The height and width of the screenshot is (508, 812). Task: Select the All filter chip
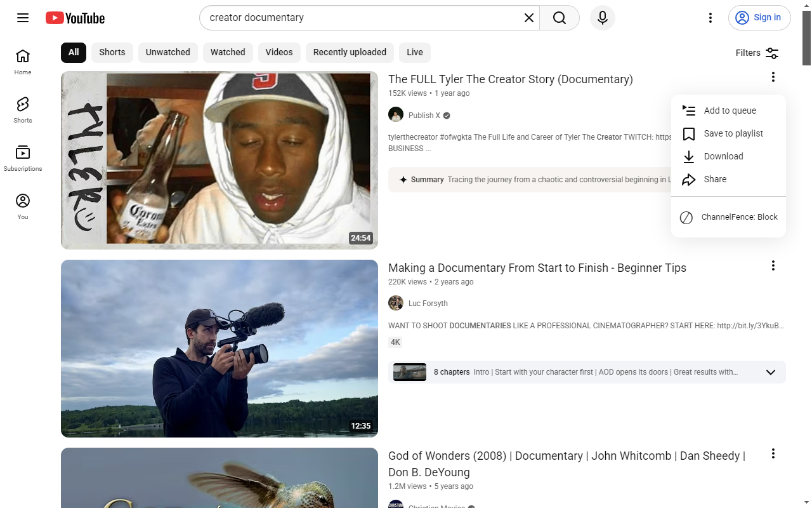click(x=74, y=52)
